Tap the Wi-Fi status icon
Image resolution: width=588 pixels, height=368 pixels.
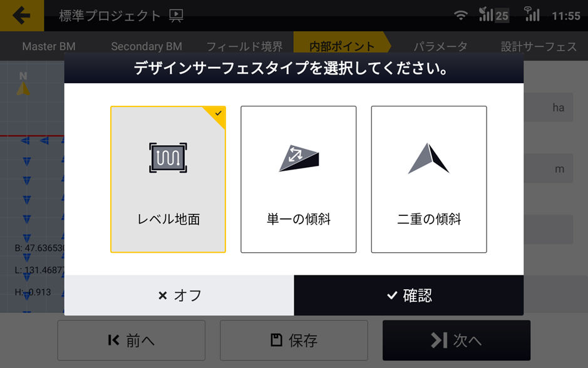point(460,16)
